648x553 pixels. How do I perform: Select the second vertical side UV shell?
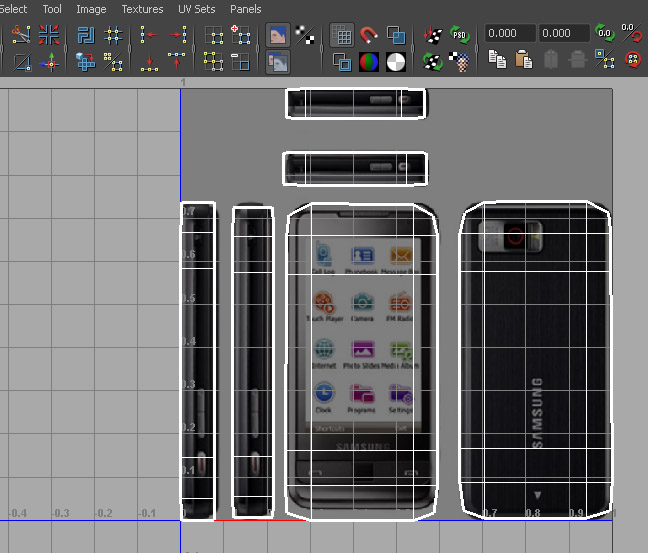253,362
